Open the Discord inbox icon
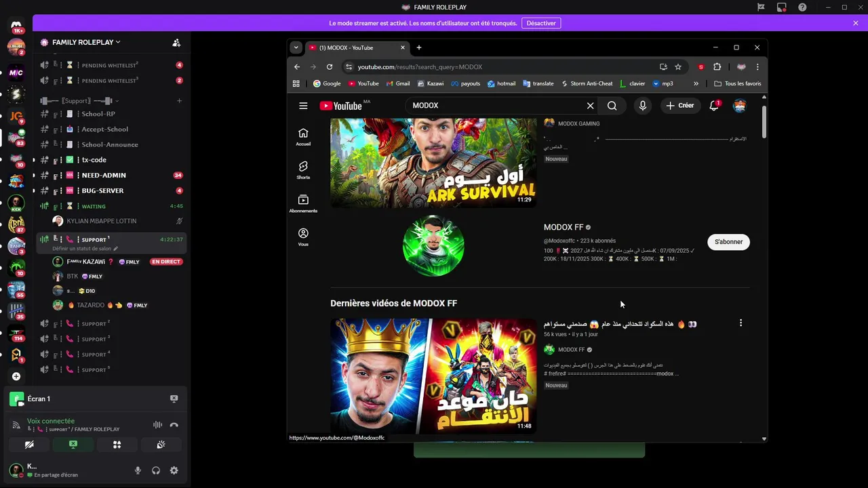This screenshot has width=868, height=488. (x=782, y=7)
